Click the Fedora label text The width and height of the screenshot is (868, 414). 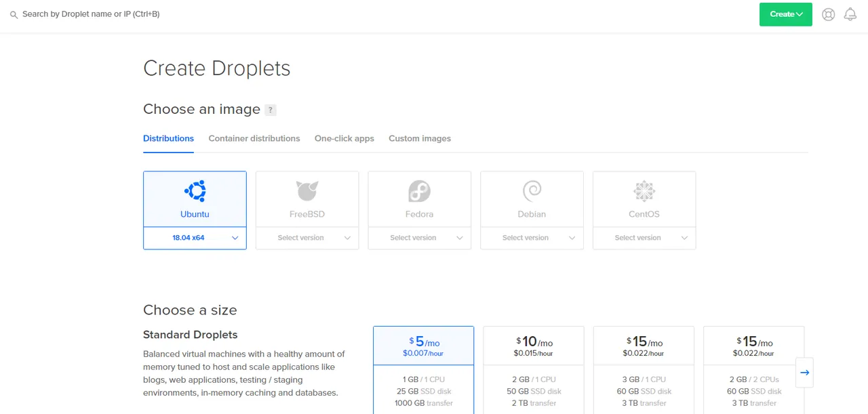[x=420, y=214]
